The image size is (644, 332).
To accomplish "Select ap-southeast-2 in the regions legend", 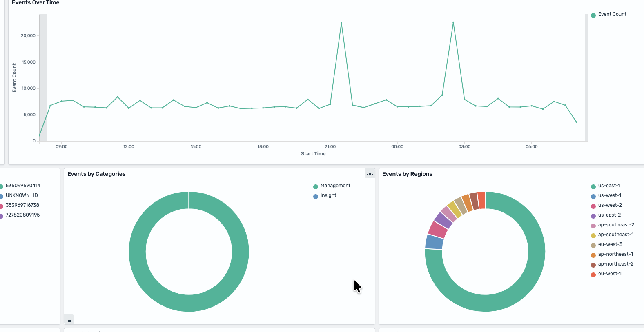I will [616, 225].
